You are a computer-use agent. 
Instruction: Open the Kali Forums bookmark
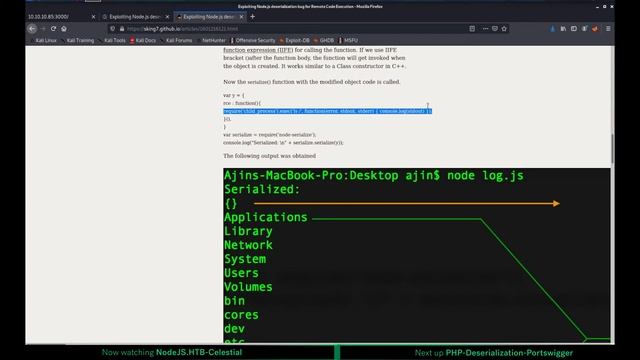pyautogui.click(x=177, y=40)
